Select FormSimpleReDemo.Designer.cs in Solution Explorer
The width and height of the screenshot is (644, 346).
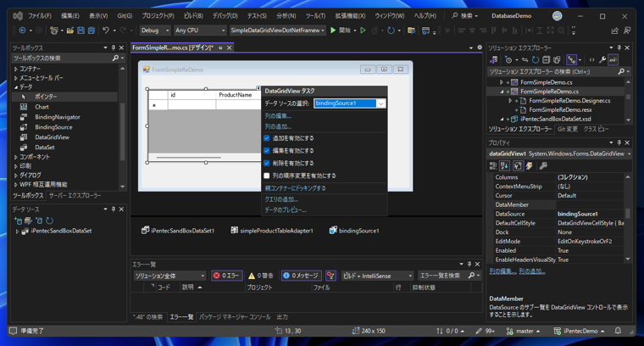click(x=569, y=101)
